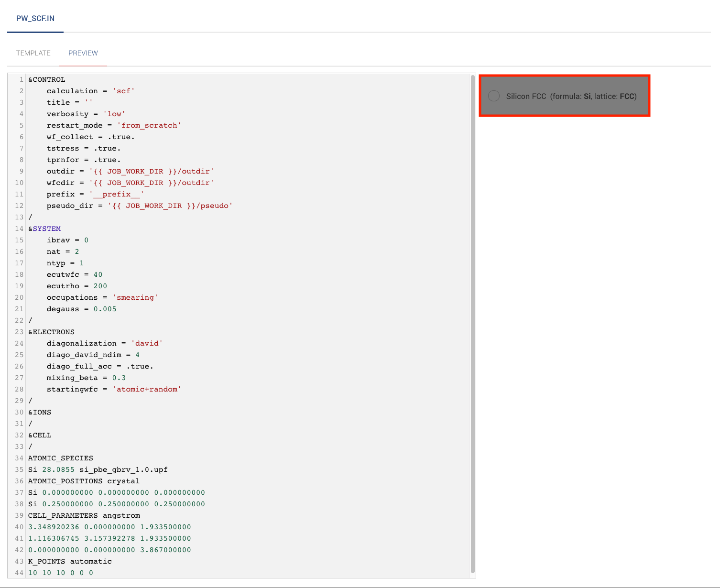720x588 pixels.
Task: Select the &SYSTEM keyword in the editor
Action: coord(46,229)
